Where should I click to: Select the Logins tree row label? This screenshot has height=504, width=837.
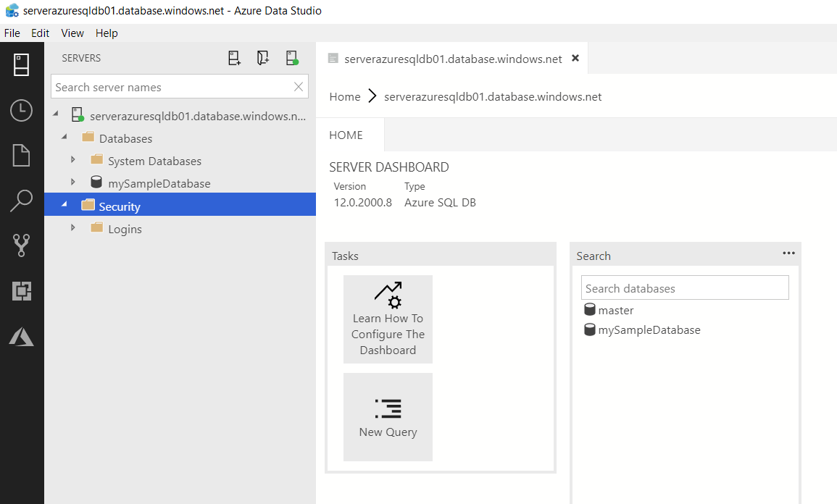click(125, 230)
